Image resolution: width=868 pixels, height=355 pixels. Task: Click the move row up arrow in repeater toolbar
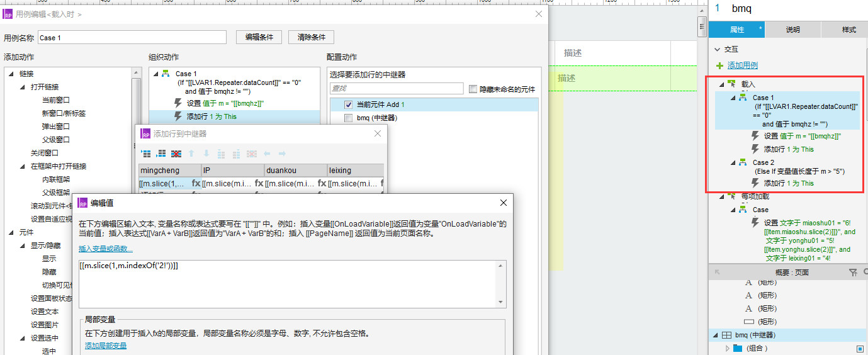tap(191, 154)
